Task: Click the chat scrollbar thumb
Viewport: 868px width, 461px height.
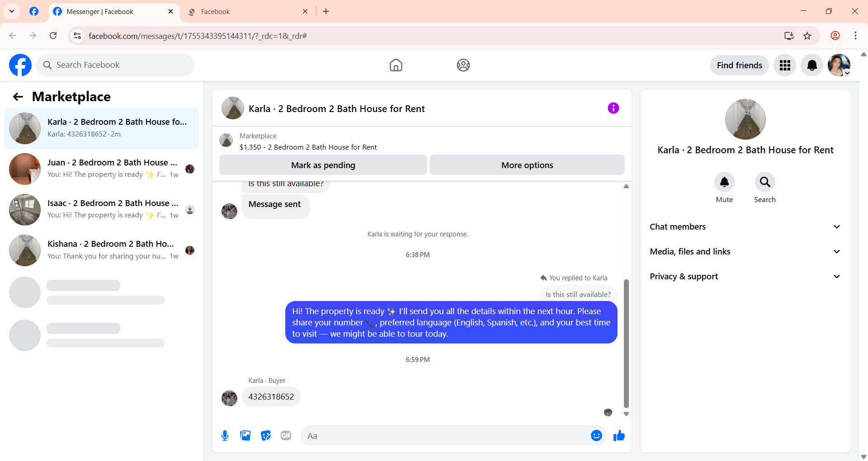Action: (x=626, y=343)
